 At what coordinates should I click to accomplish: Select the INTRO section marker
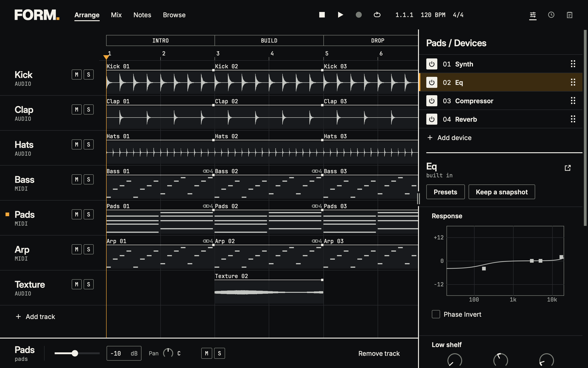click(160, 40)
